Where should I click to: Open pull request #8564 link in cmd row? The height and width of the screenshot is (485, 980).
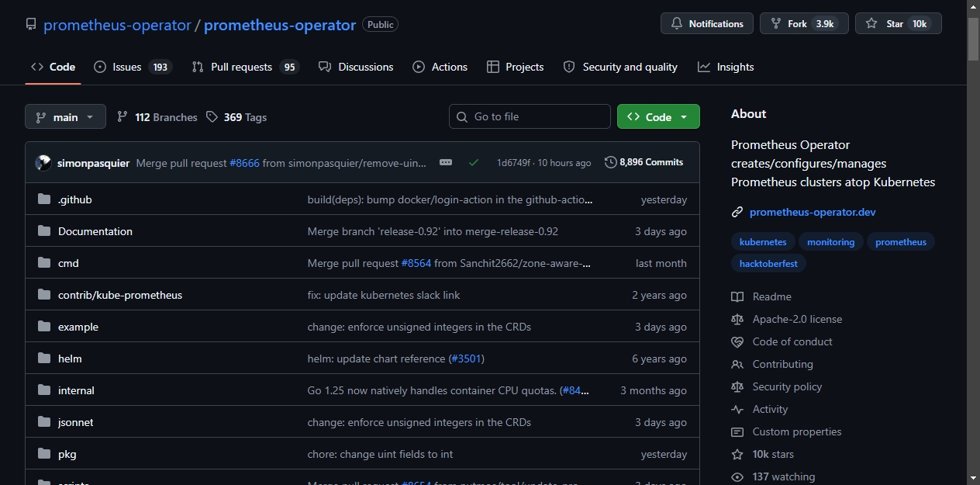pyautogui.click(x=416, y=263)
